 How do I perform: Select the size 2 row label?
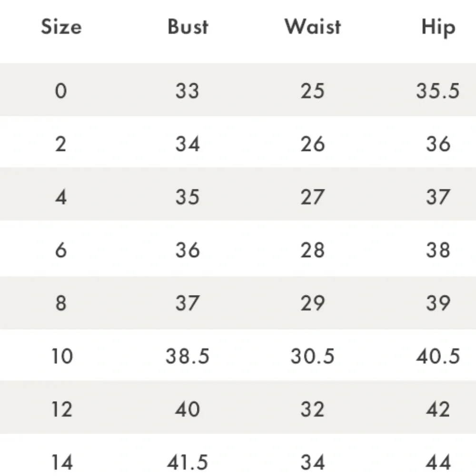(61, 144)
